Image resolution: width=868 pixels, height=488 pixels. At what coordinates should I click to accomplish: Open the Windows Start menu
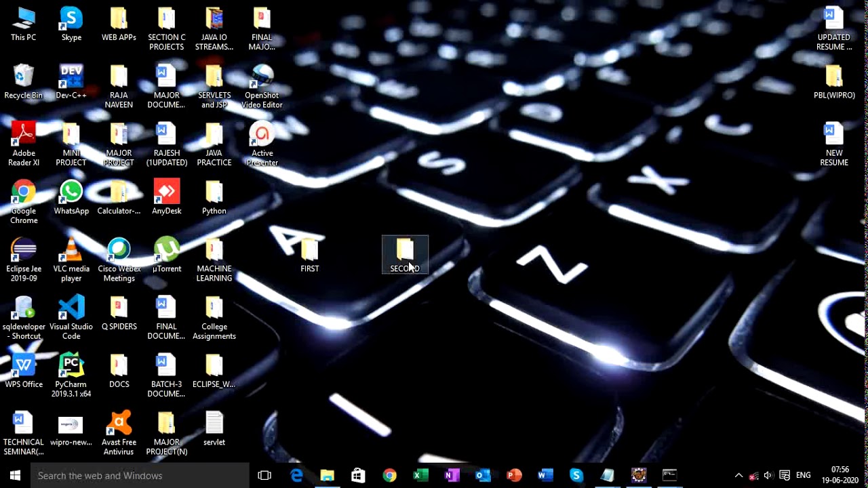pos(15,475)
